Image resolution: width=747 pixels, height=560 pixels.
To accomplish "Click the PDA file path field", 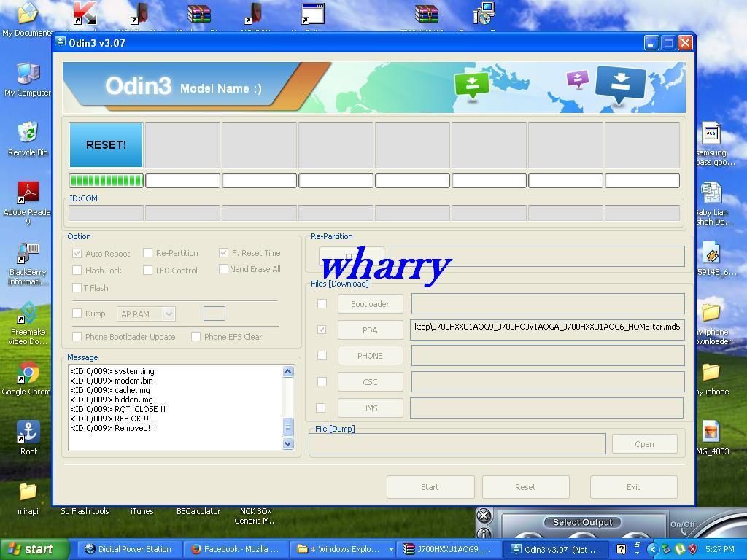I will tap(547, 327).
